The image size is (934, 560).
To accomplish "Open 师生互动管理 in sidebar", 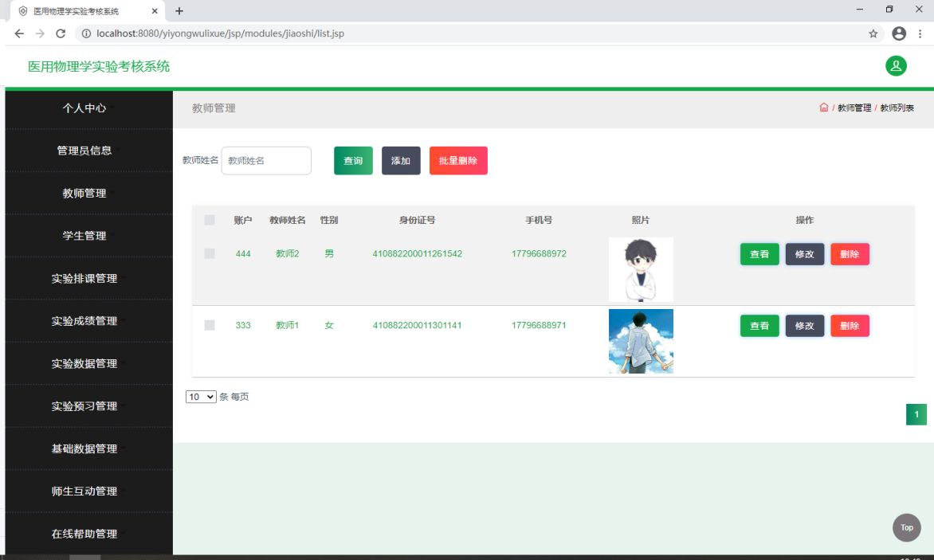I will pos(84,491).
